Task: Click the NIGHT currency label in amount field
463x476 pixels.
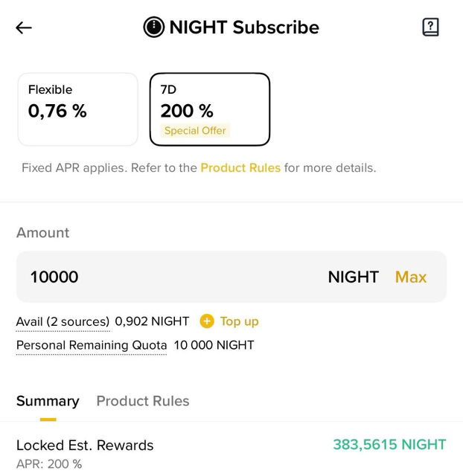Action: click(x=353, y=277)
